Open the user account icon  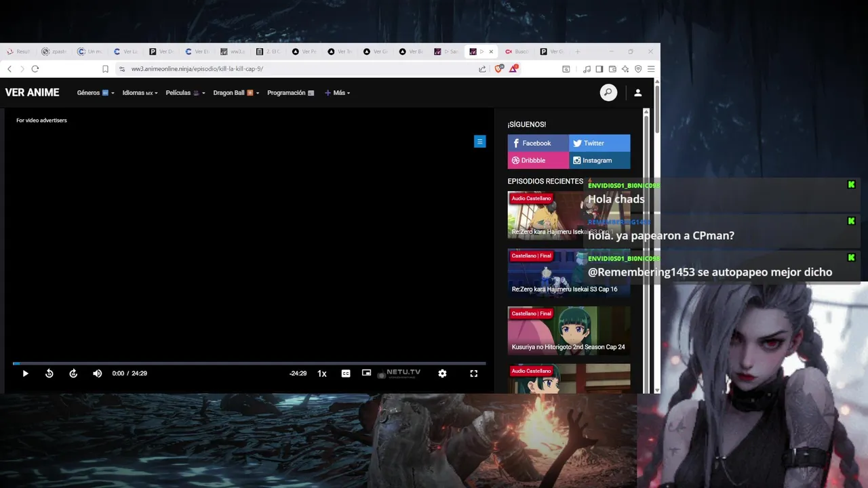[637, 93]
